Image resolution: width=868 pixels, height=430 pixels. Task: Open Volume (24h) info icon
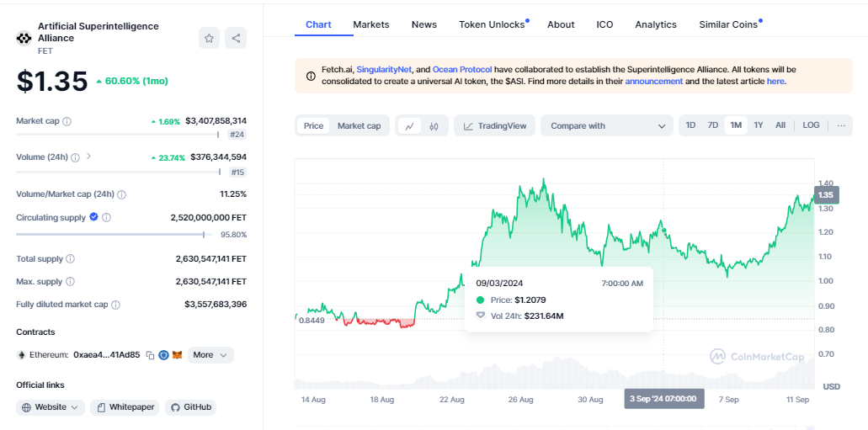coord(75,157)
